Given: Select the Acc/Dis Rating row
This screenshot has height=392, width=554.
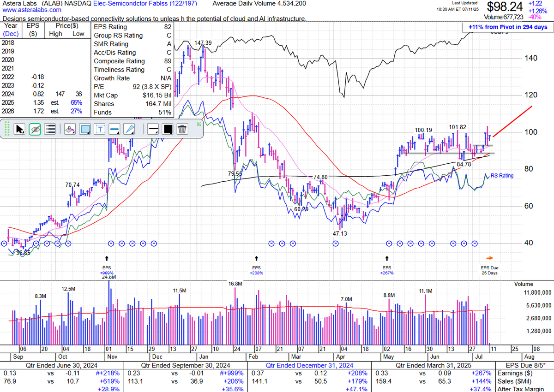Looking at the screenshot, I should point(132,53).
